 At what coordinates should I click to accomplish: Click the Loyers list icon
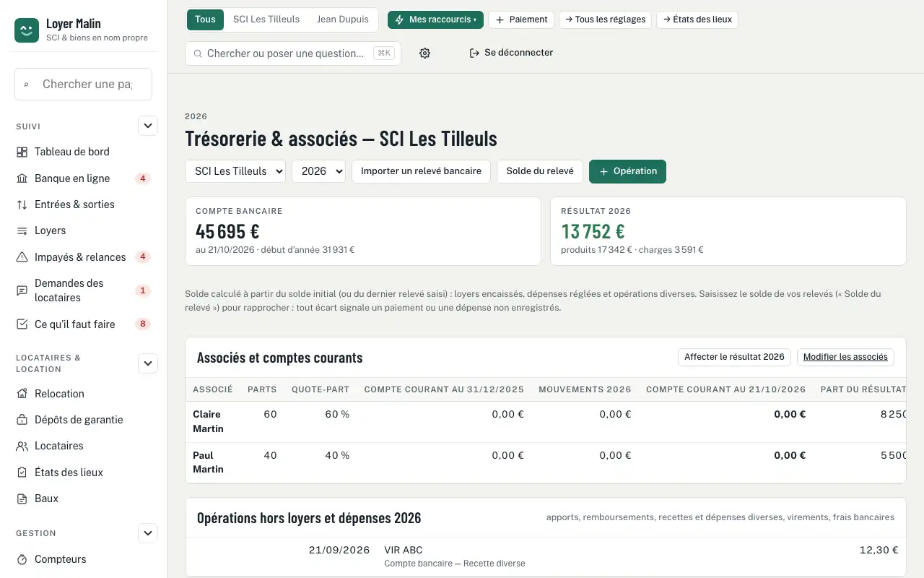click(22, 230)
